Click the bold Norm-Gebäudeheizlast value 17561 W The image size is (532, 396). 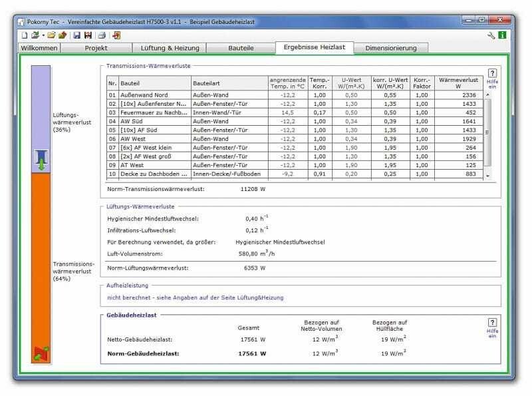point(252,353)
